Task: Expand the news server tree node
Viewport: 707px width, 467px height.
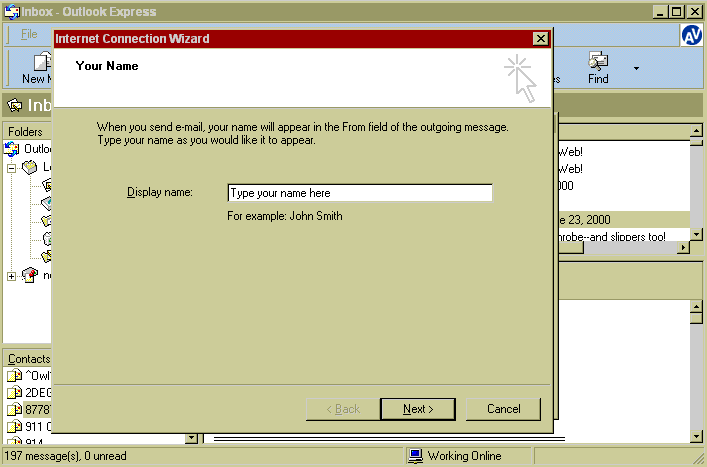Action: [x=11, y=276]
